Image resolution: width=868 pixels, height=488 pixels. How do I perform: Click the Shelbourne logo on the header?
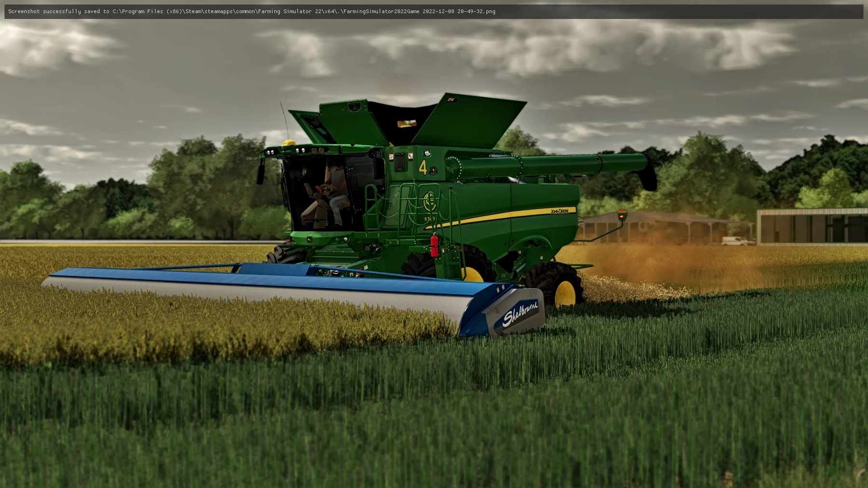point(519,314)
